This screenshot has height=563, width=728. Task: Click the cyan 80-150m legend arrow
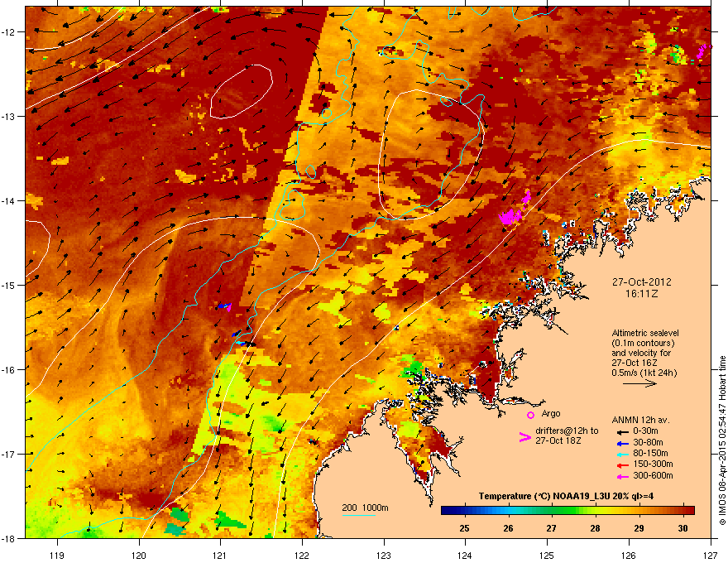coord(622,454)
